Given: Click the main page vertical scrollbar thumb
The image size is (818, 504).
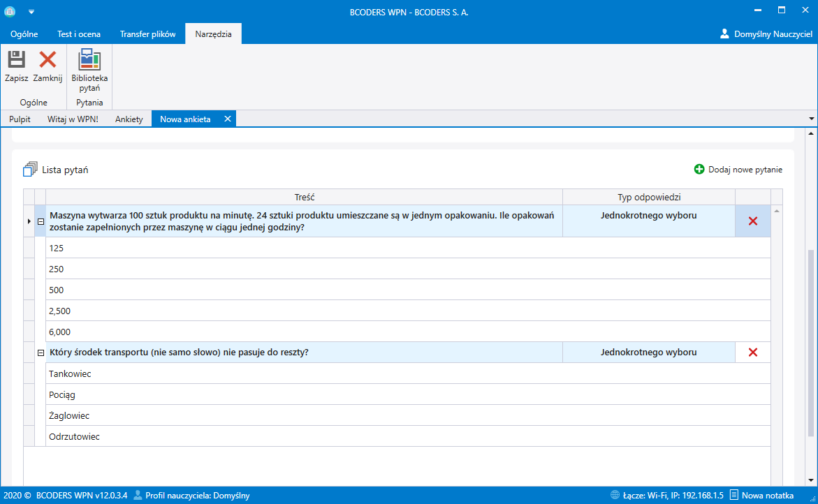Looking at the screenshot, I should pyautogui.click(x=811, y=343).
